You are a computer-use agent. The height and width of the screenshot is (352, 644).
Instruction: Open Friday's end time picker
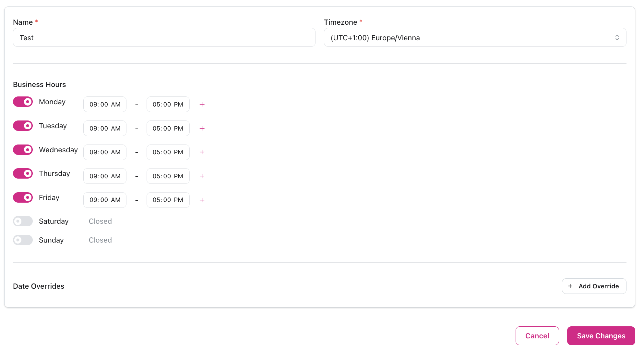point(168,200)
